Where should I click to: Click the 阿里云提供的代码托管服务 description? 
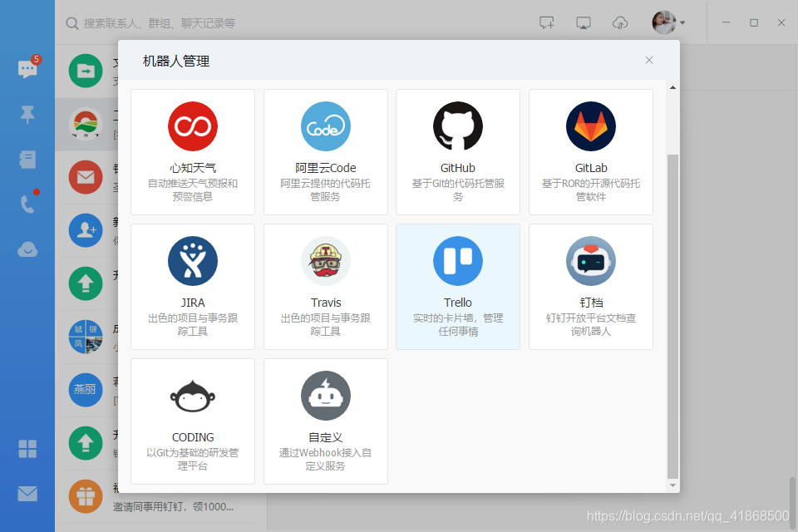[326, 190]
